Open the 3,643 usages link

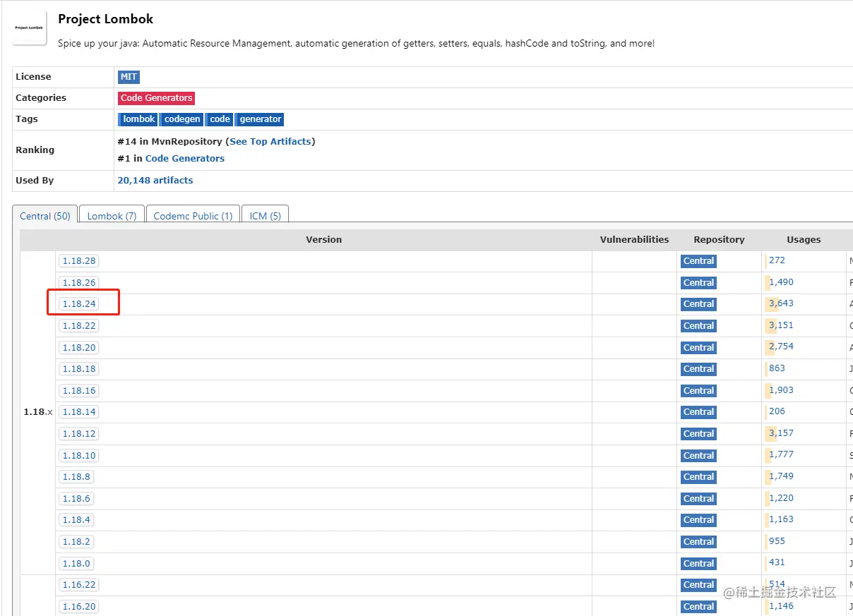[x=781, y=303]
